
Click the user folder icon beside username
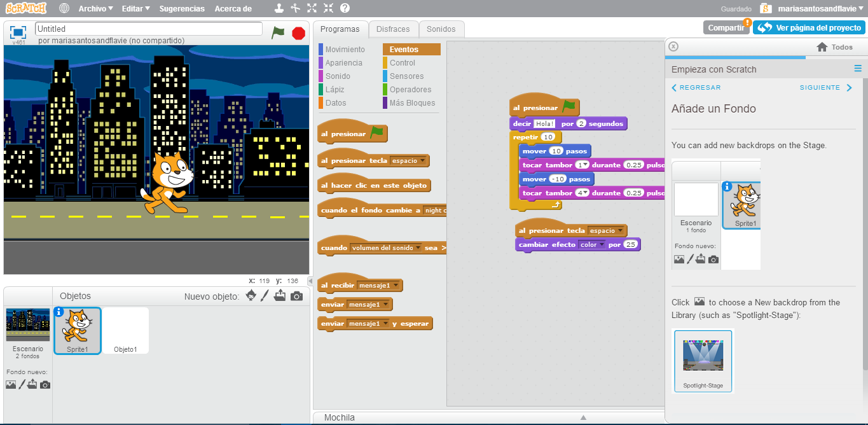766,9
